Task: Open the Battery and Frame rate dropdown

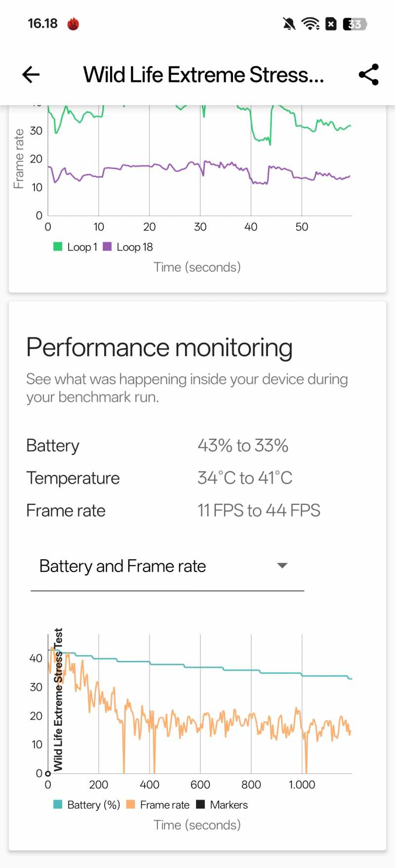Action: [167, 566]
